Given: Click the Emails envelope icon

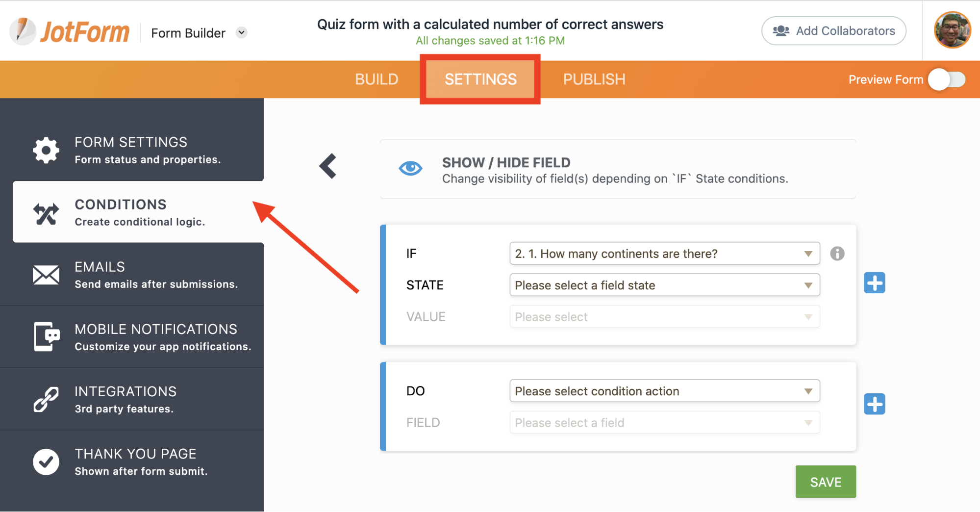Looking at the screenshot, I should 46,275.
